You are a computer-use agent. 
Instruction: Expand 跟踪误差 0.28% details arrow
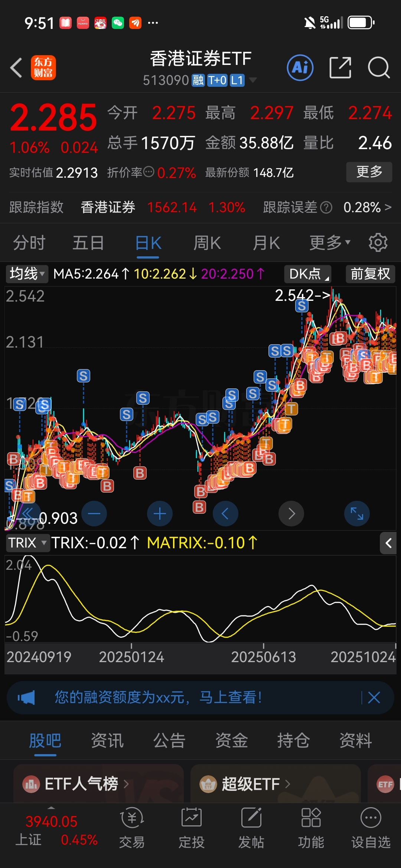coord(388,207)
